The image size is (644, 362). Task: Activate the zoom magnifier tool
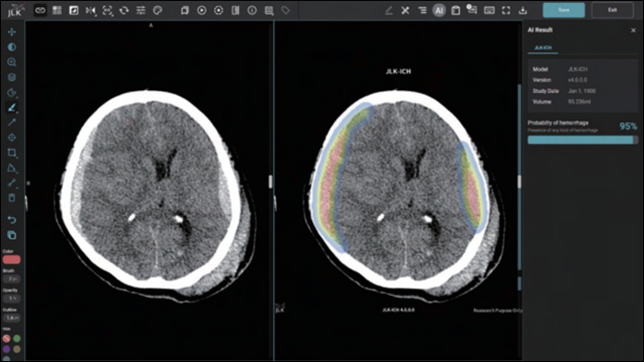[11, 62]
